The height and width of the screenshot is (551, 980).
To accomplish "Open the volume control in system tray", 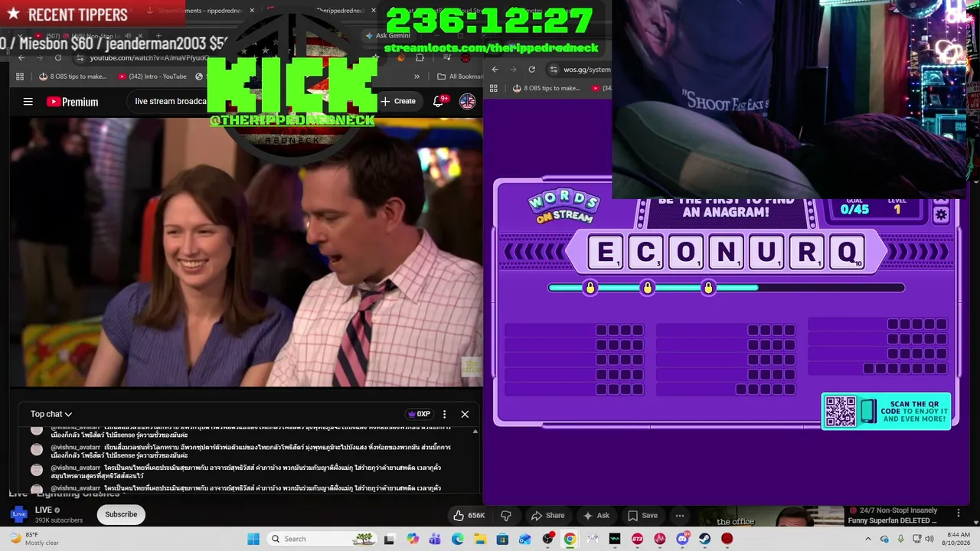I will (x=929, y=539).
